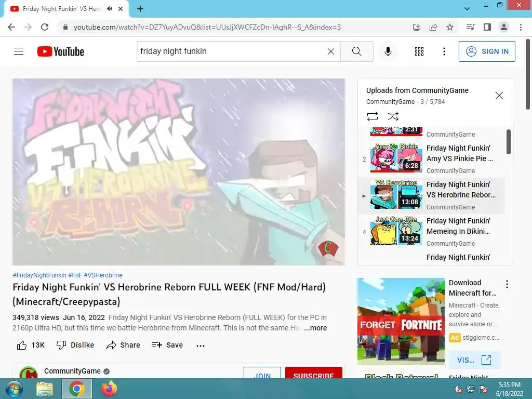532x399 pixels.
Task: Click the SUBSCRIBE button
Action: [x=313, y=373]
